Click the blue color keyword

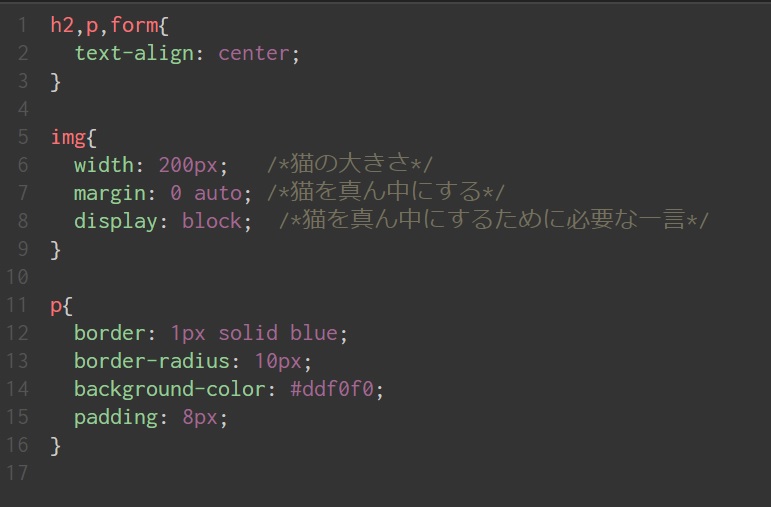(314, 333)
